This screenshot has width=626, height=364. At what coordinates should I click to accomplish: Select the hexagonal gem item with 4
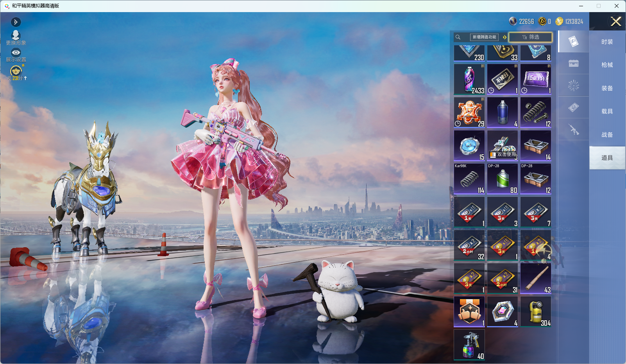503,312
